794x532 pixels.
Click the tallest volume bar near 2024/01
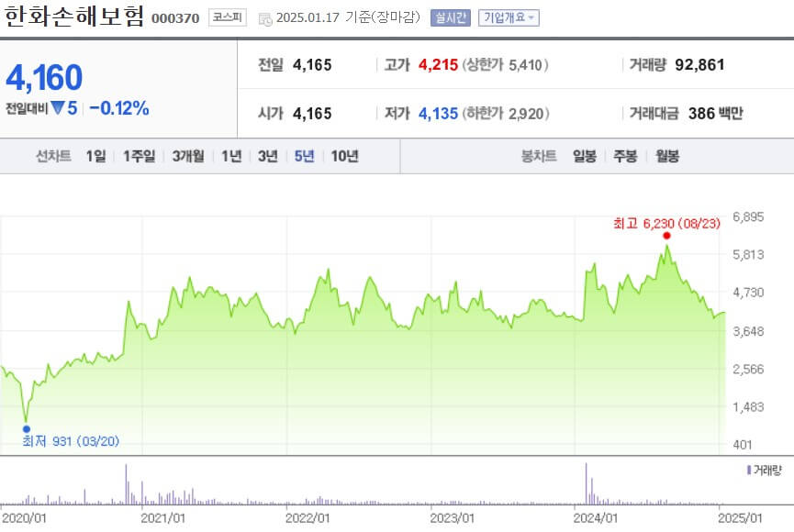pos(587,483)
